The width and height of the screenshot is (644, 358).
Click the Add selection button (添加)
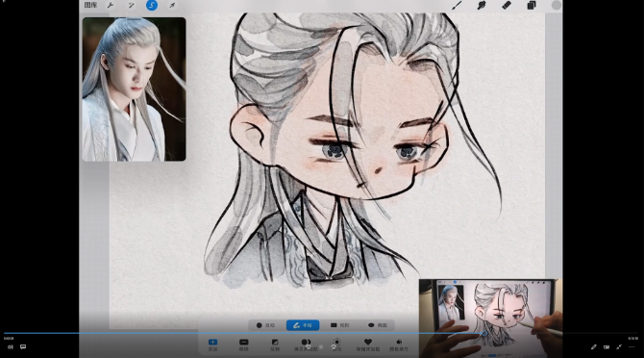tap(212, 345)
